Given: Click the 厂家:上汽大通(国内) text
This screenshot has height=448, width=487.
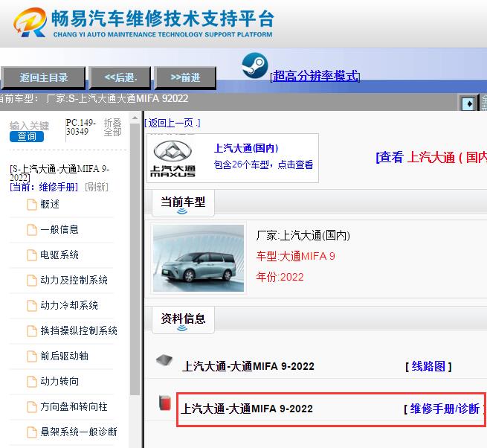Looking at the screenshot, I should 303,235.
